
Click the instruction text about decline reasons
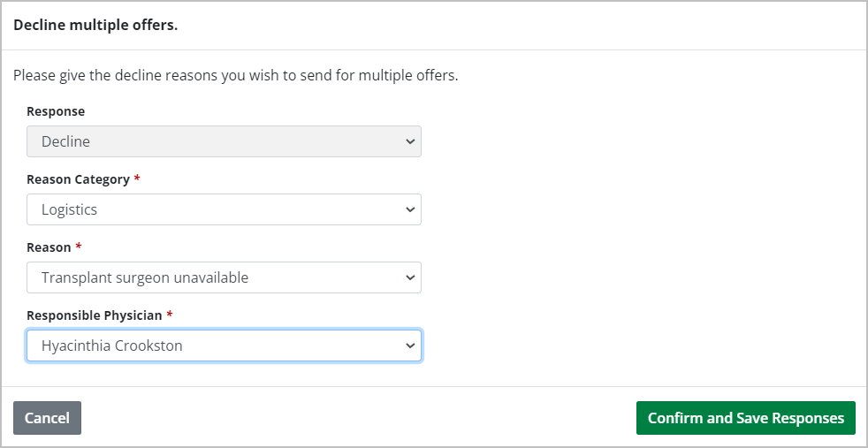tap(235, 75)
